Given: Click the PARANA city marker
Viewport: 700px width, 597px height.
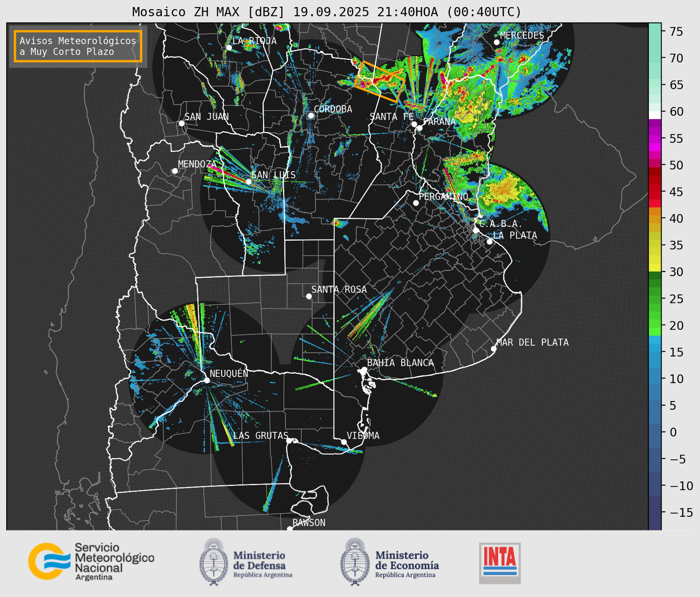Looking at the screenshot, I should pos(420,128).
